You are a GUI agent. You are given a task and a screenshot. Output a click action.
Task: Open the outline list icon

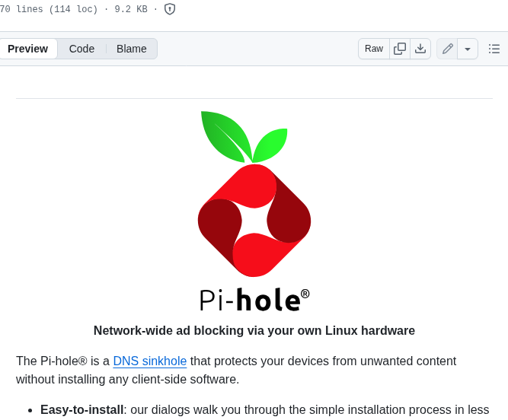(x=494, y=49)
